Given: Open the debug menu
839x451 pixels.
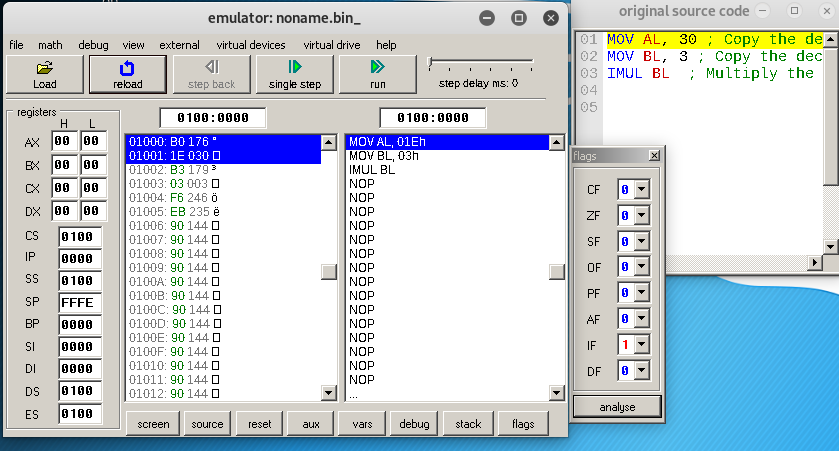Looking at the screenshot, I should [93, 45].
